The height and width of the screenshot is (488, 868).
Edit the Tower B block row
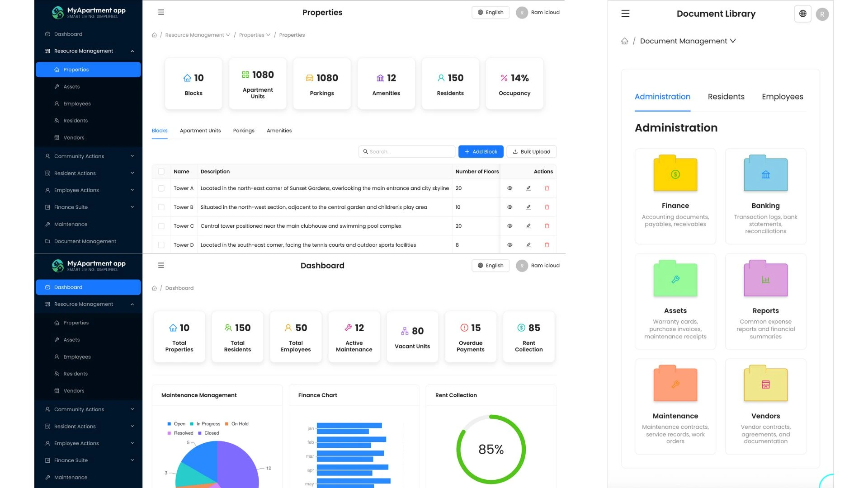pyautogui.click(x=528, y=207)
